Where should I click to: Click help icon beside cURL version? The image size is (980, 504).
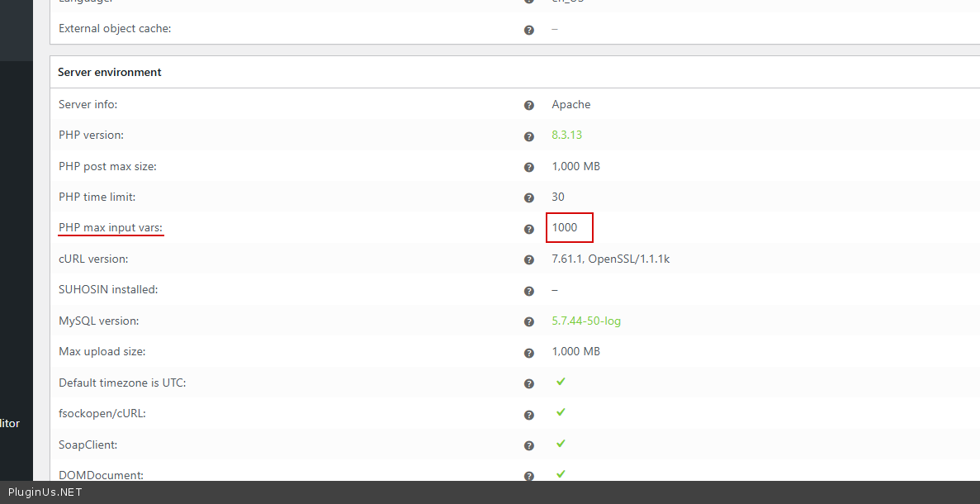[x=529, y=260]
